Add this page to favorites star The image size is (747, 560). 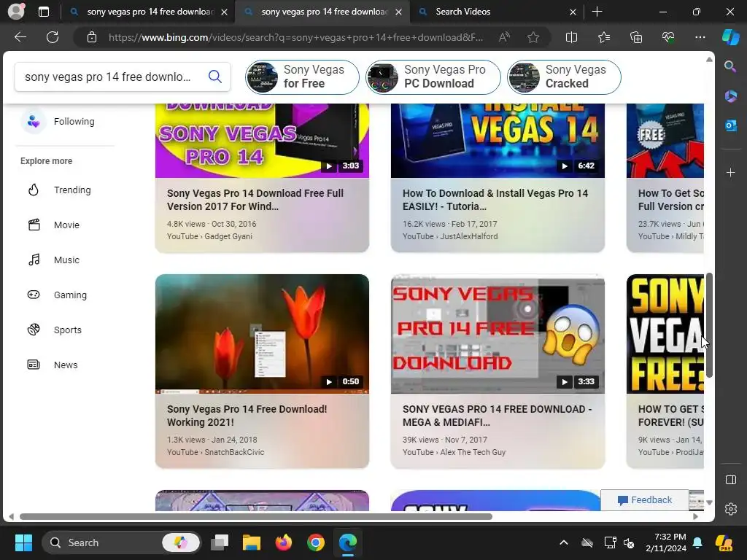tap(533, 37)
